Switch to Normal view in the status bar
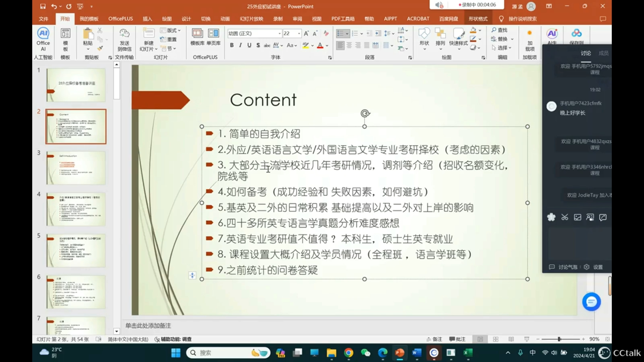 [x=480, y=339]
